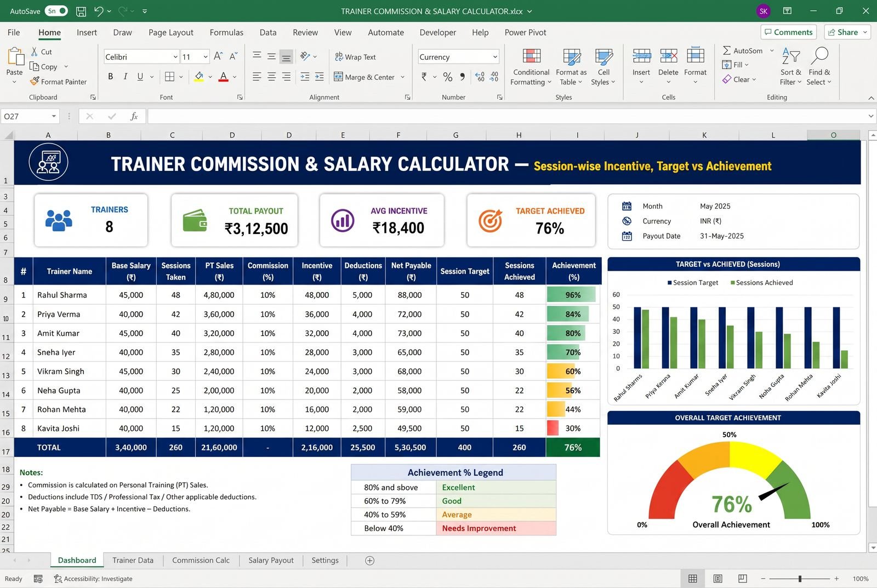Click the yellow Fill Color swatch
The width and height of the screenshot is (877, 588).
click(x=199, y=77)
